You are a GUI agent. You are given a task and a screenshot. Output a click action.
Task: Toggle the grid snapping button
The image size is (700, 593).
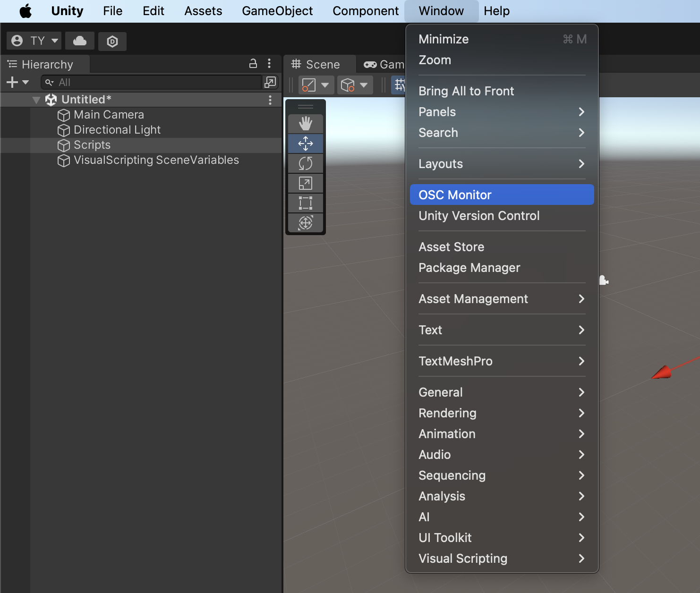tap(399, 85)
